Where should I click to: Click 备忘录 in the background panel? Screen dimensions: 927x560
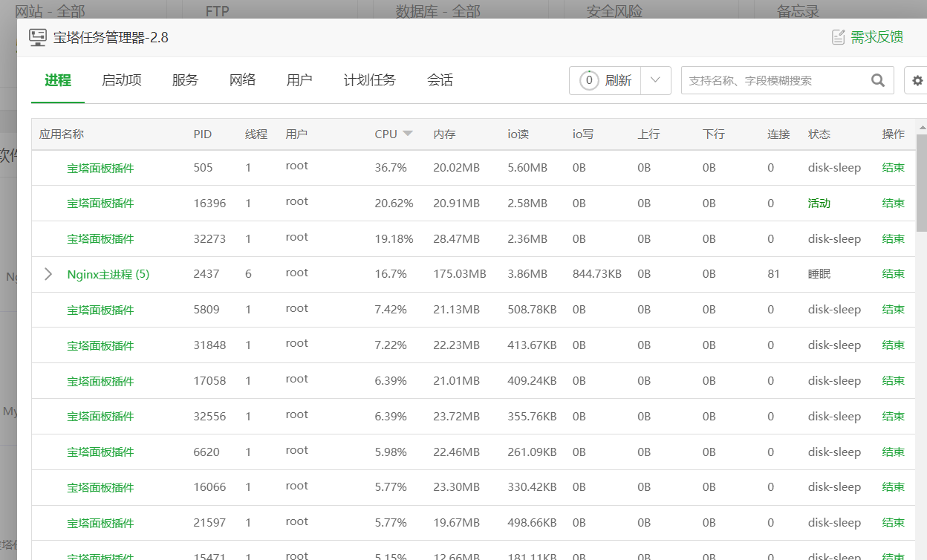[x=798, y=11]
